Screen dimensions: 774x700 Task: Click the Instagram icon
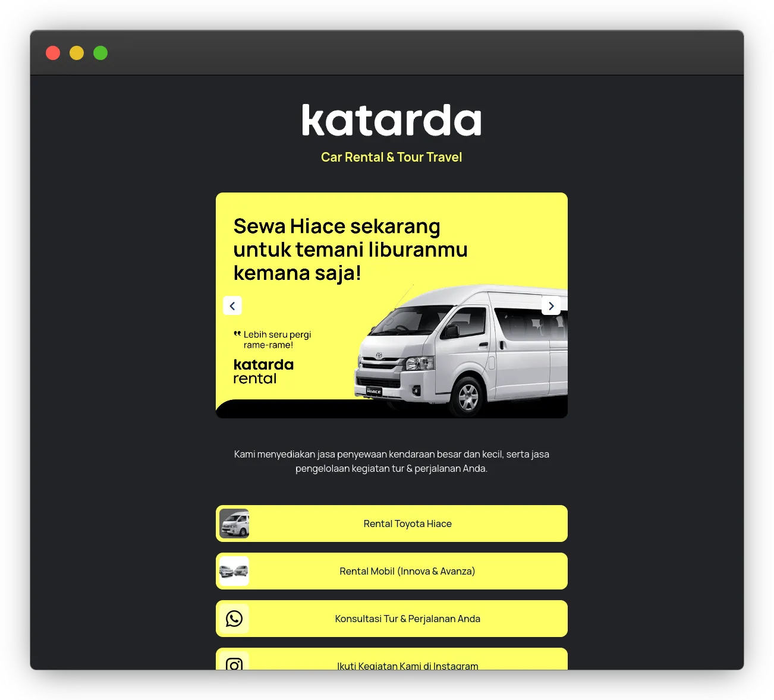pyautogui.click(x=234, y=663)
